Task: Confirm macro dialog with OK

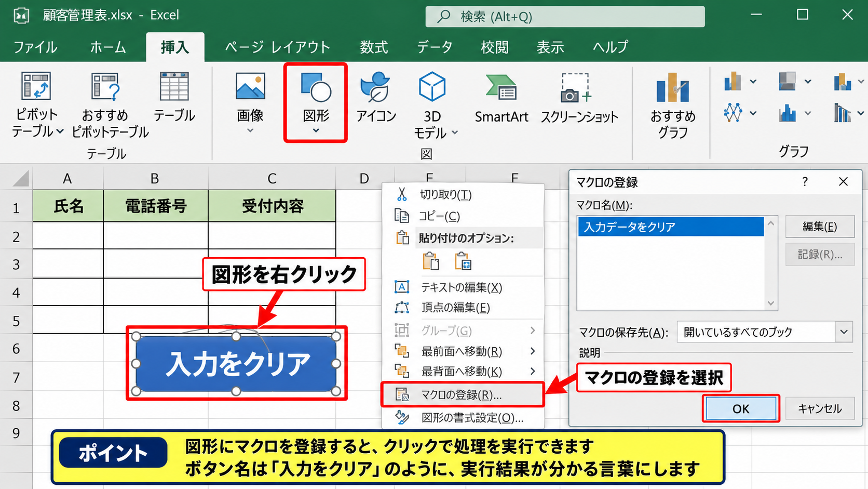Action: pos(741,408)
